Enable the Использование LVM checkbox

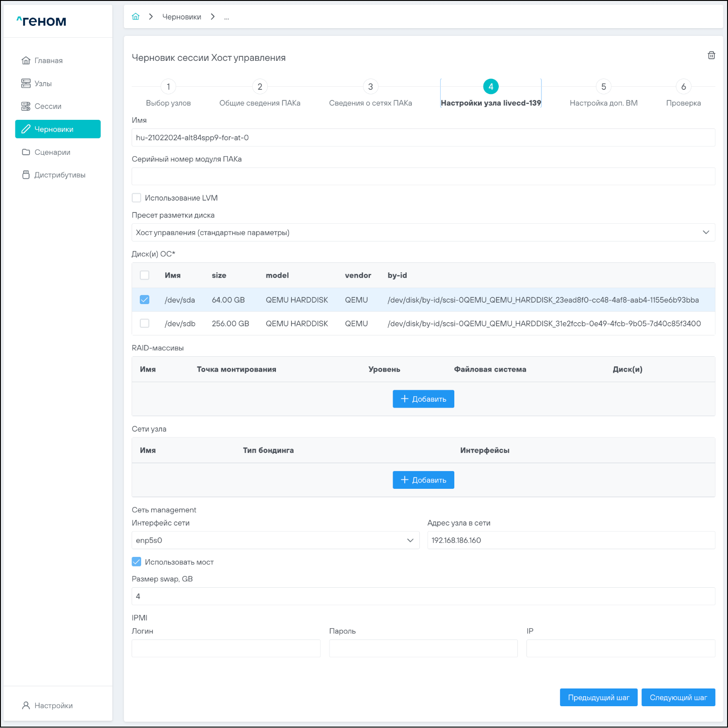pyautogui.click(x=137, y=198)
